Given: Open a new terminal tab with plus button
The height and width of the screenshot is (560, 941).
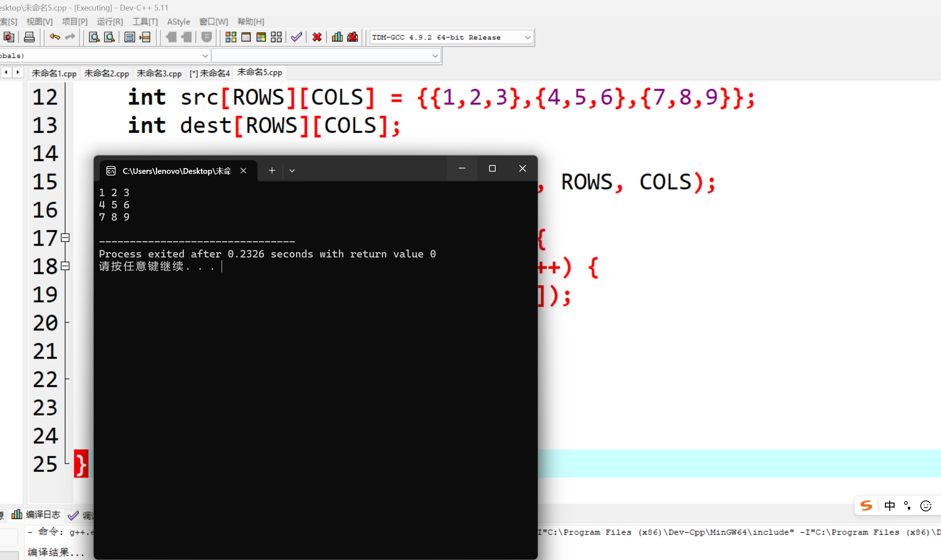Looking at the screenshot, I should (x=272, y=171).
